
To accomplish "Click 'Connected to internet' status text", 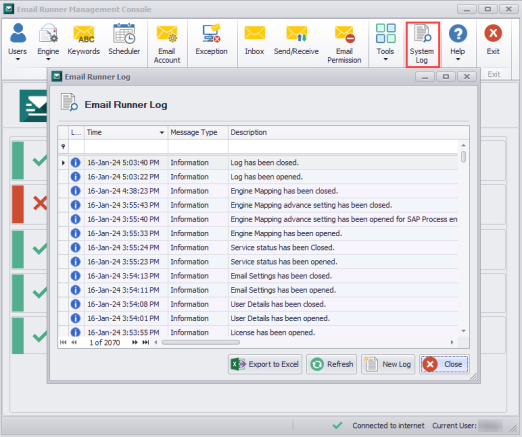I will [x=388, y=426].
